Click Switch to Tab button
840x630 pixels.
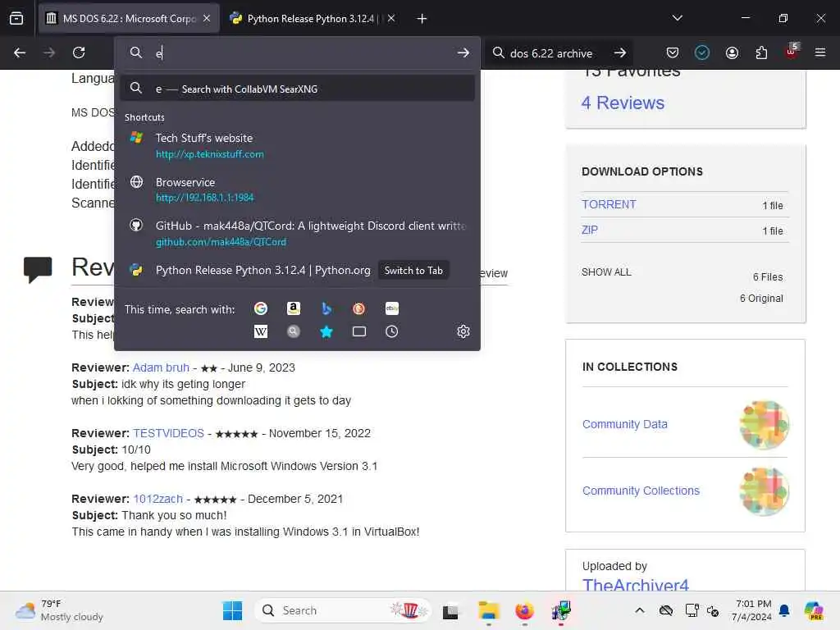pyautogui.click(x=413, y=271)
